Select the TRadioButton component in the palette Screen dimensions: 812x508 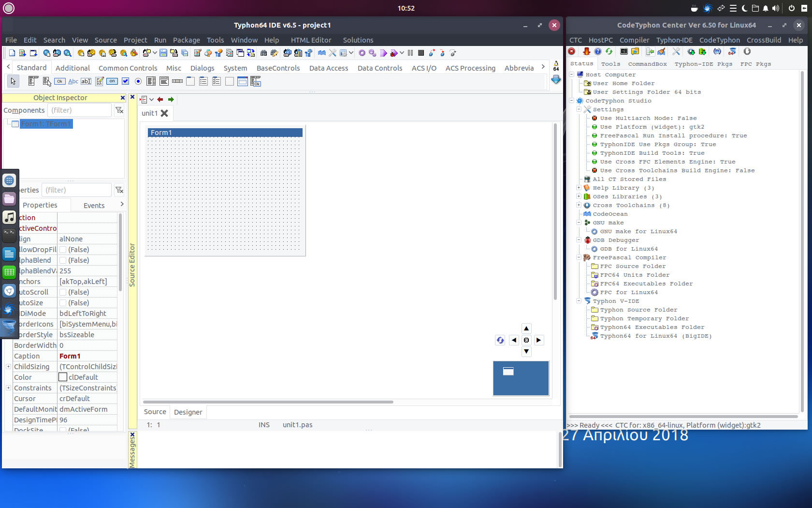[138, 81]
